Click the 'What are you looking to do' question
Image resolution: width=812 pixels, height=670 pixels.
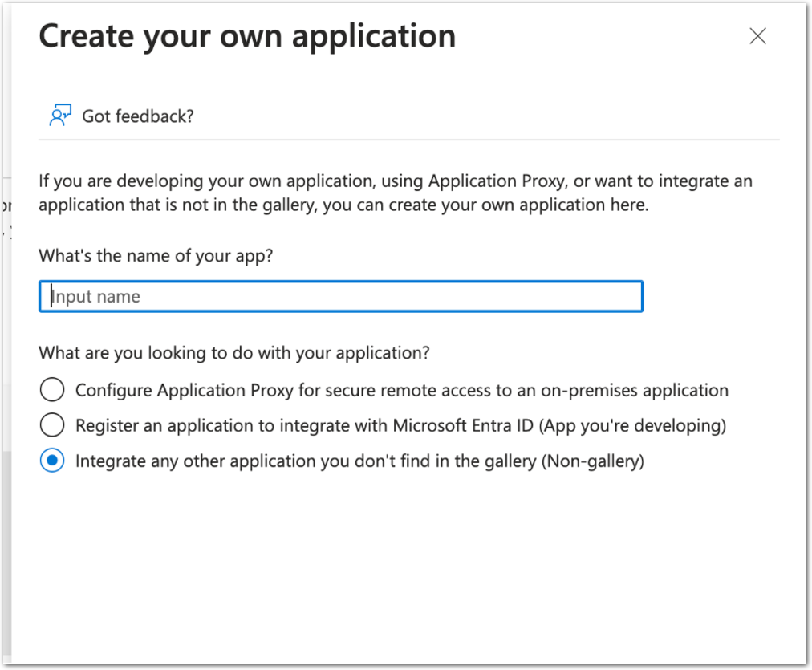[x=234, y=352]
